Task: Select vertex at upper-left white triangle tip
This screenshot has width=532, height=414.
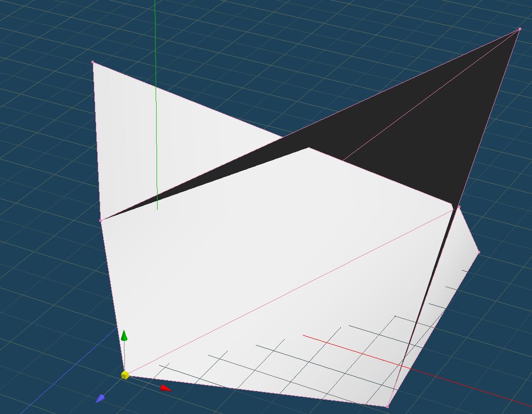Action: pos(93,62)
